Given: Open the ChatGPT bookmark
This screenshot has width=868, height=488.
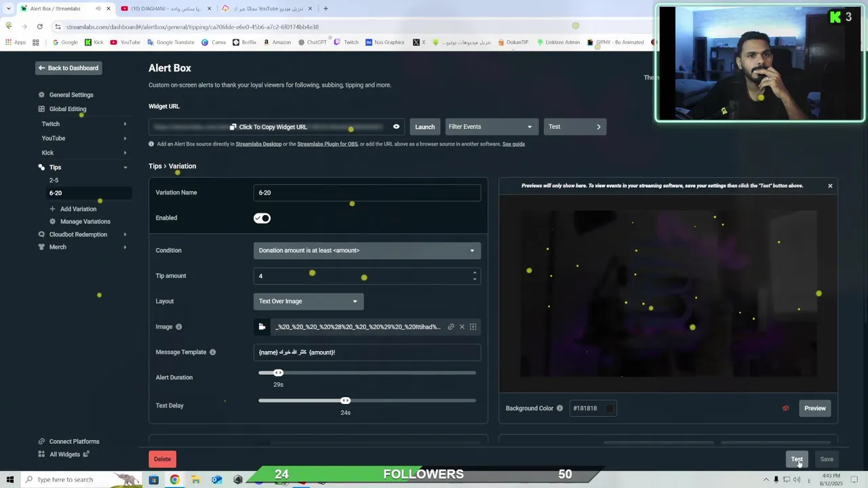Looking at the screenshot, I should pyautogui.click(x=313, y=42).
